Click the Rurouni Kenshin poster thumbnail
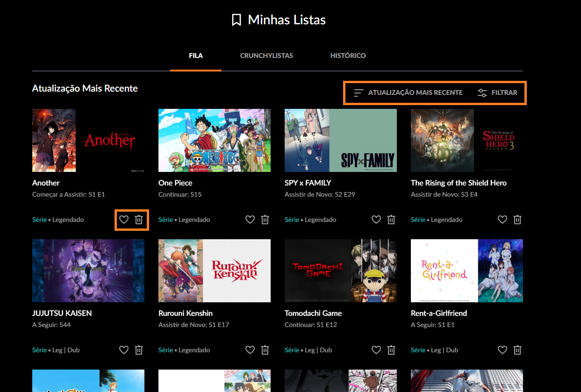 [215, 271]
